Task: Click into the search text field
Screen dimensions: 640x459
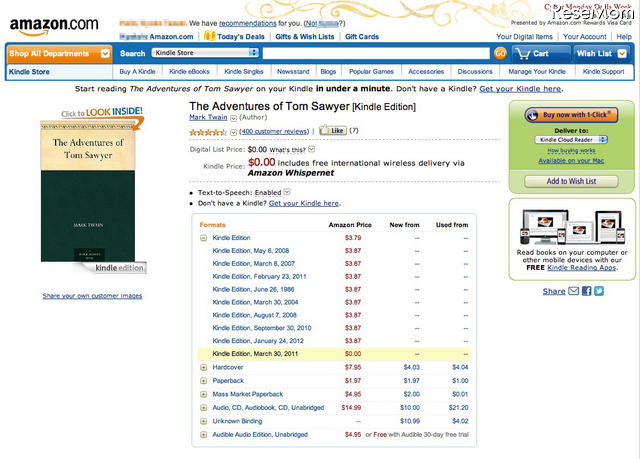Action: coord(376,53)
